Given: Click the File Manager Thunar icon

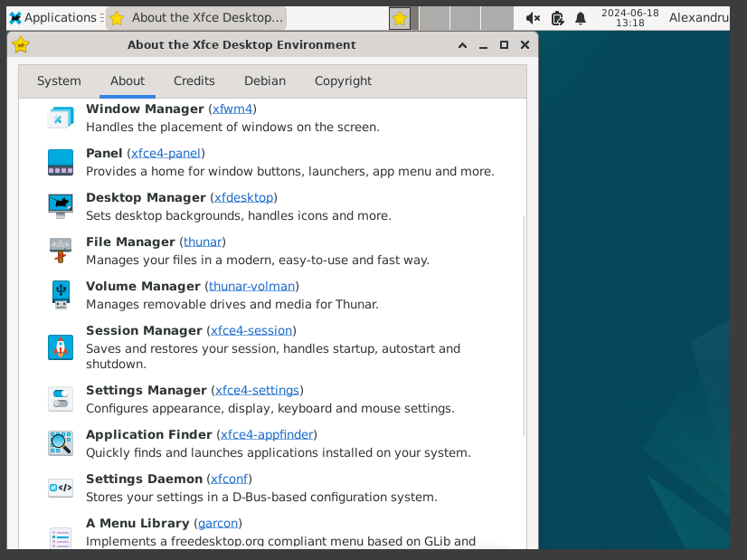Looking at the screenshot, I should pyautogui.click(x=60, y=250).
